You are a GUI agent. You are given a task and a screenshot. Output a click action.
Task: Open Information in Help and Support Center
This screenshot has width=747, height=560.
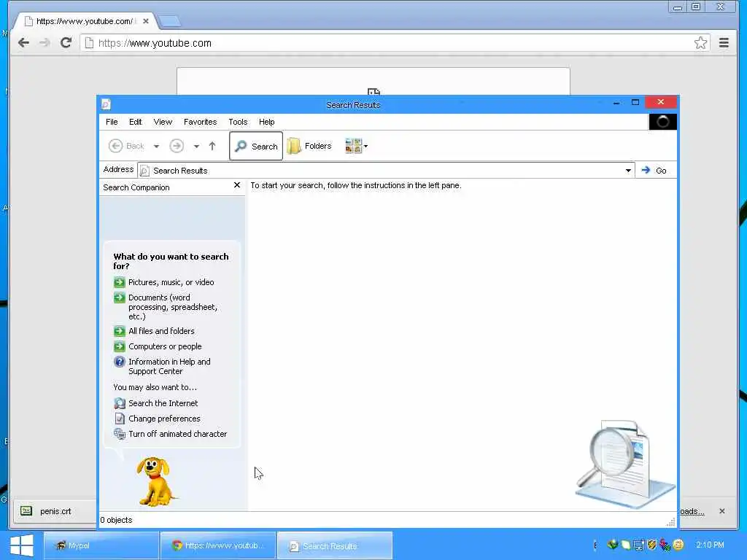coord(169,367)
